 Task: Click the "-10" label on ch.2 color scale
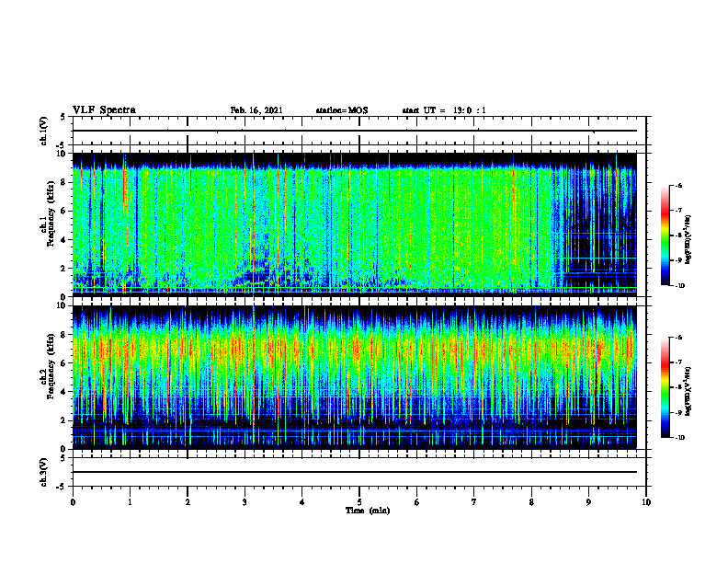pos(679,438)
